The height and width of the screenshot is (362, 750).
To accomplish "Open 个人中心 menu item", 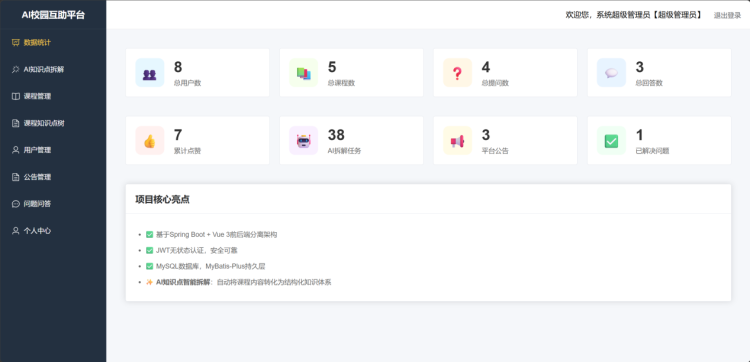I will pyautogui.click(x=53, y=230).
